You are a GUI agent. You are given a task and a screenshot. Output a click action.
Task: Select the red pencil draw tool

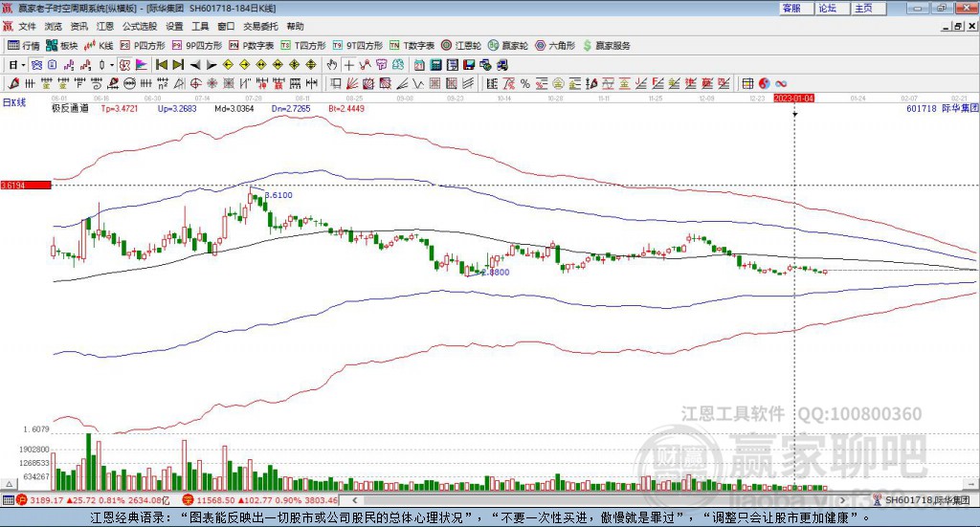coord(13,83)
